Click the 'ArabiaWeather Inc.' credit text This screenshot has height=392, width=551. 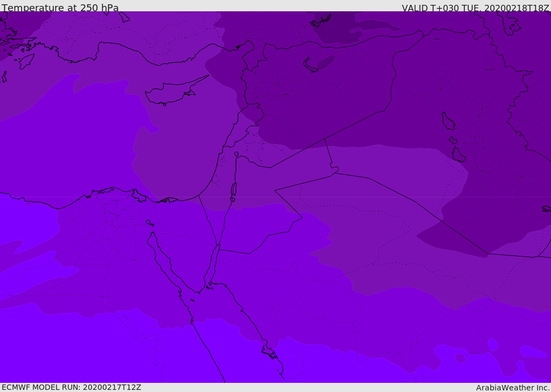click(513, 388)
